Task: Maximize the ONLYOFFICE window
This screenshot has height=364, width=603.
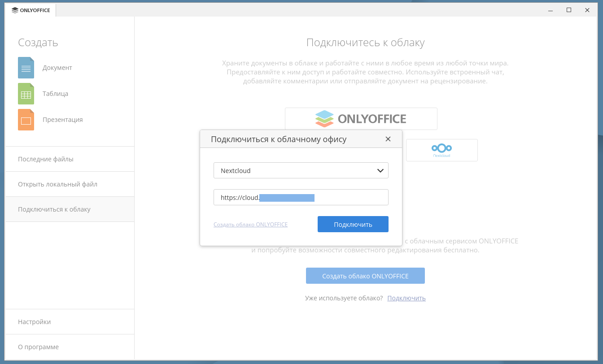Action: coord(569,10)
